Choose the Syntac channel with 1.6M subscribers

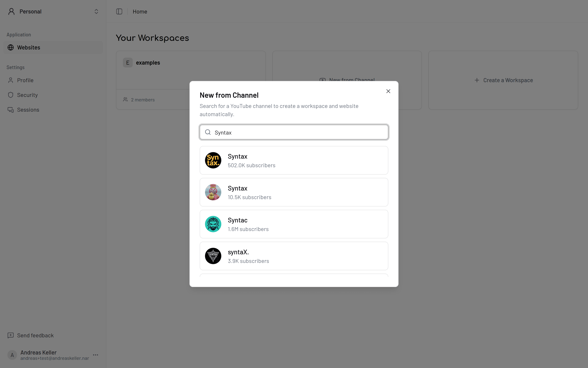[294, 224]
